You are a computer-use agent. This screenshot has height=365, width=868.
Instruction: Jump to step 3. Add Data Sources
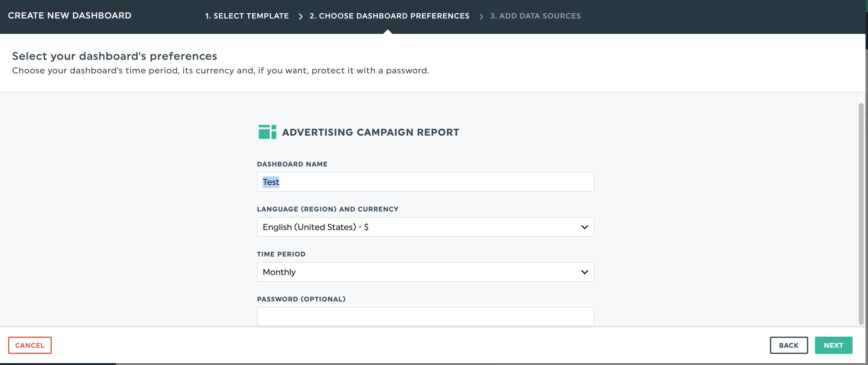coord(535,16)
